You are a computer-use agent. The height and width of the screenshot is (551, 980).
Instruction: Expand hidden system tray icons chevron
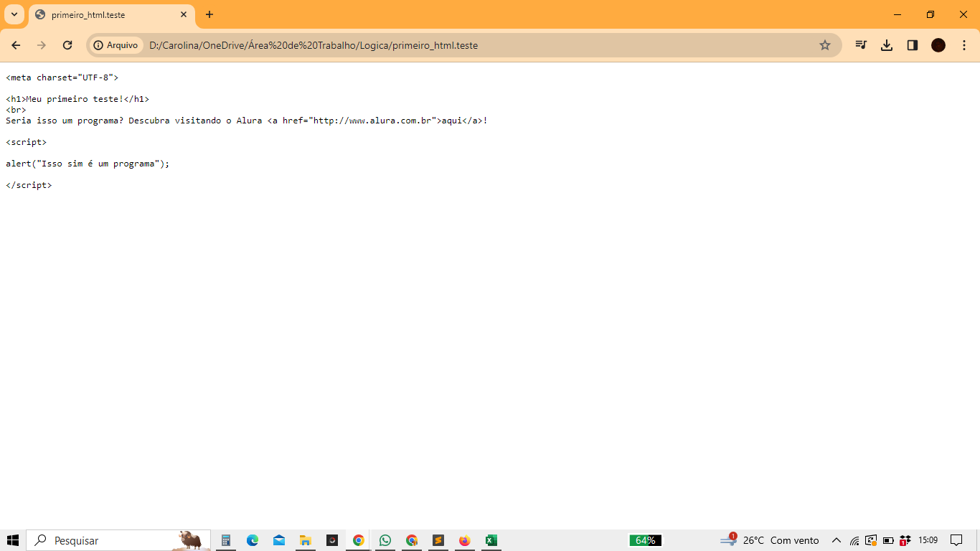837,540
